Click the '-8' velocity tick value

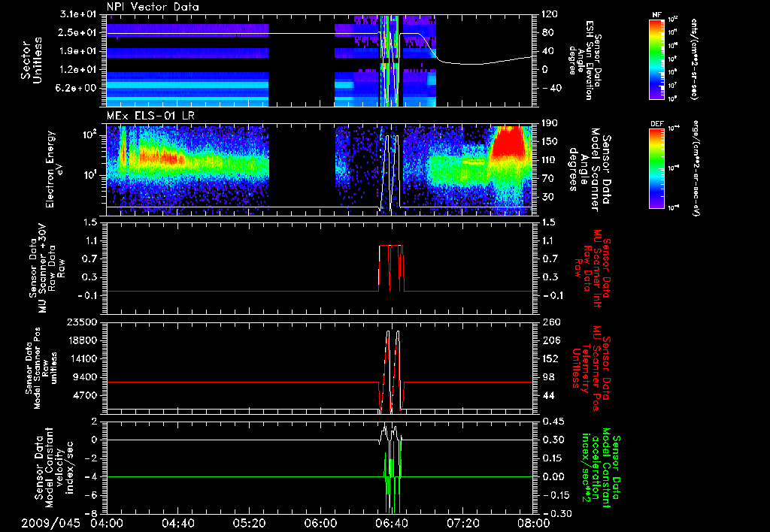click(x=91, y=514)
